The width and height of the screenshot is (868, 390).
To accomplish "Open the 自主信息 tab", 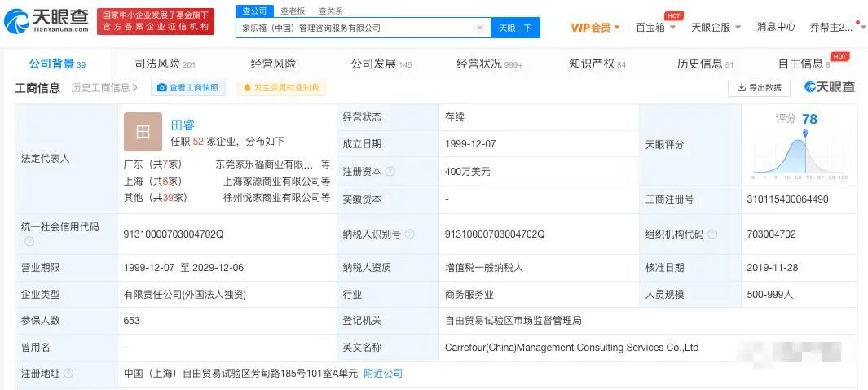I will [x=804, y=64].
